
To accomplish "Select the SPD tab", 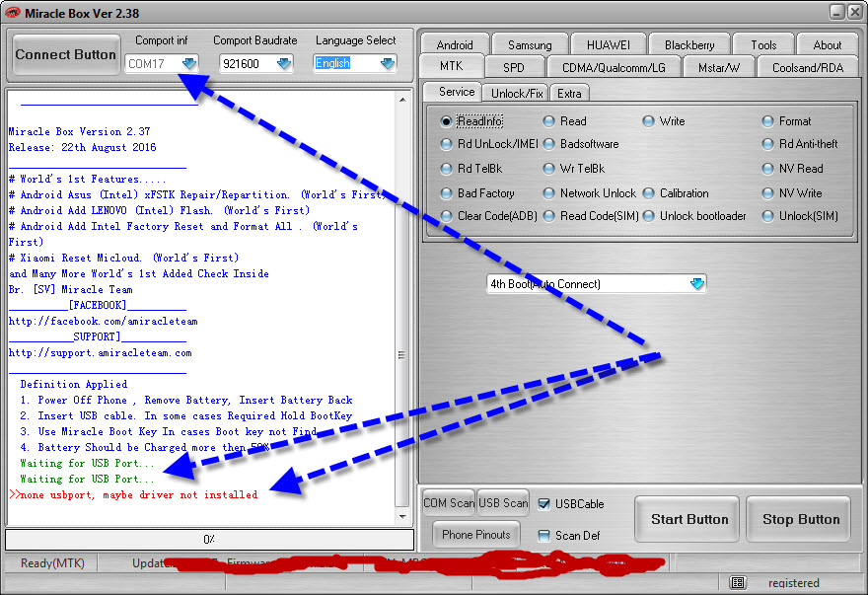I will click(x=514, y=67).
